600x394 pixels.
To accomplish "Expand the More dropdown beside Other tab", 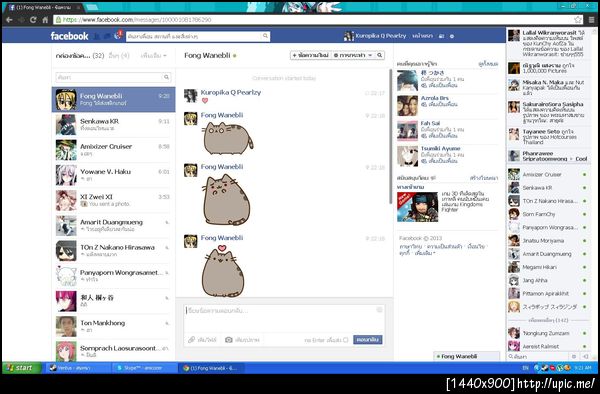I will [153, 55].
